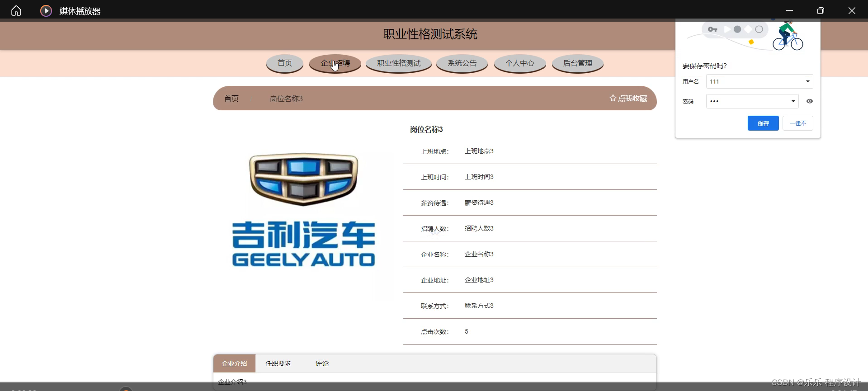Click the 一律不 never button
The width and height of the screenshot is (868, 391).
pos(798,123)
